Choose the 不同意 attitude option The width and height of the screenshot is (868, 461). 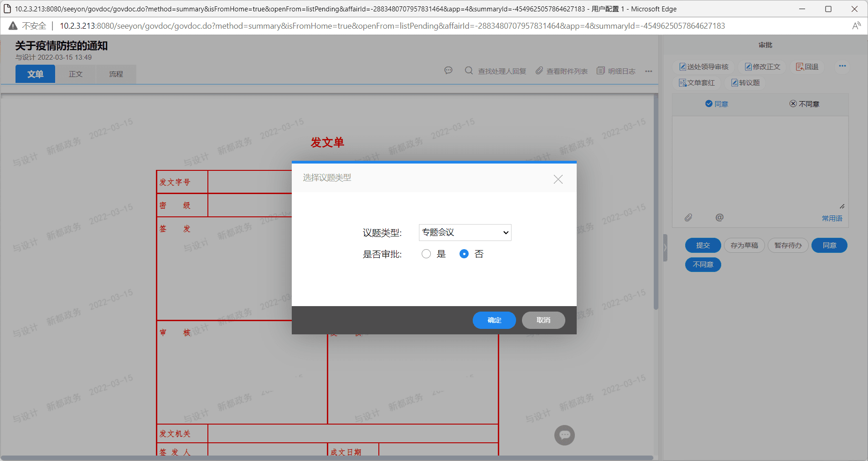pyautogui.click(x=805, y=104)
